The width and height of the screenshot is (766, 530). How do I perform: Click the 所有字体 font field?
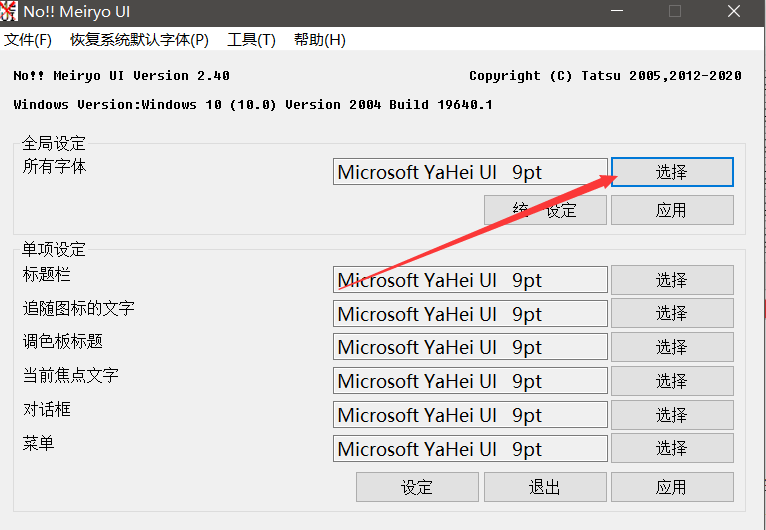coord(470,171)
